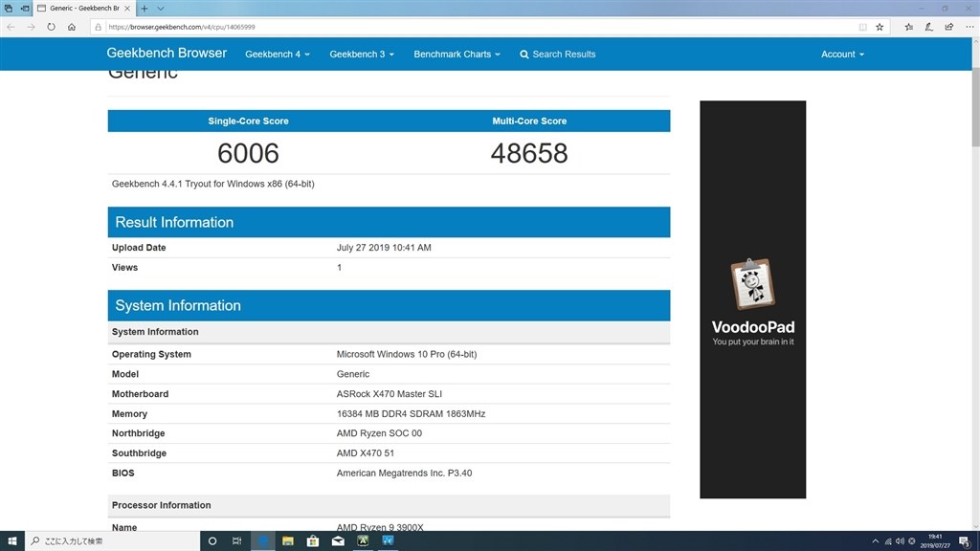Open the favorites hub
The width and height of the screenshot is (980, 551).
pos(909,27)
